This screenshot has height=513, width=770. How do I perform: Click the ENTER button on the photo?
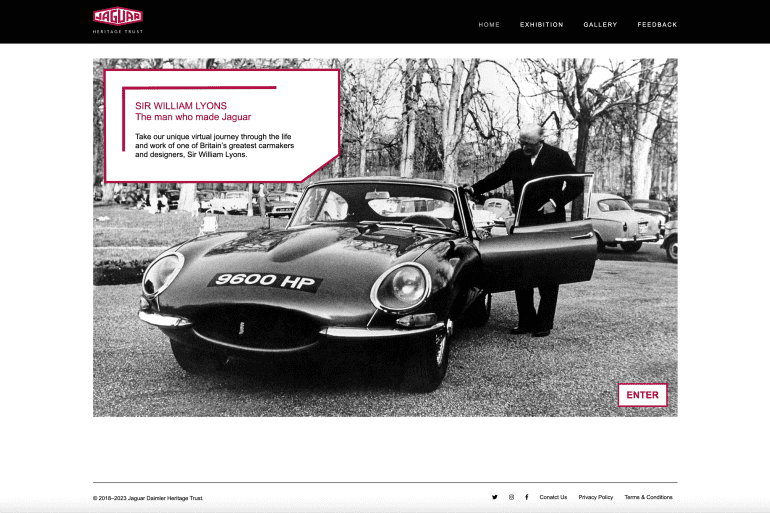click(x=642, y=395)
